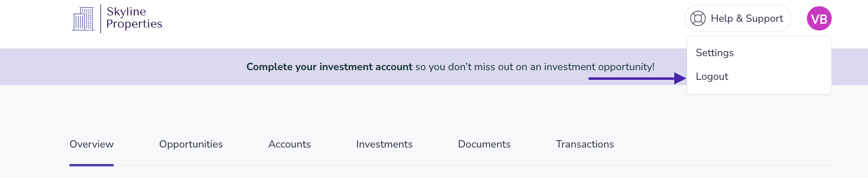The height and width of the screenshot is (178, 868).
Task: Click the Skyline Properties building logo icon
Action: click(x=83, y=19)
